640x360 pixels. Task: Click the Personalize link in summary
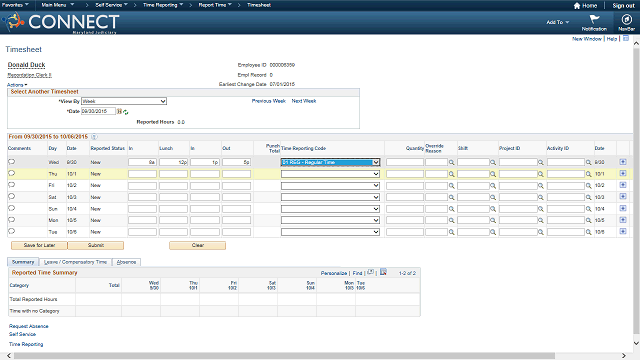pos(334,273)
